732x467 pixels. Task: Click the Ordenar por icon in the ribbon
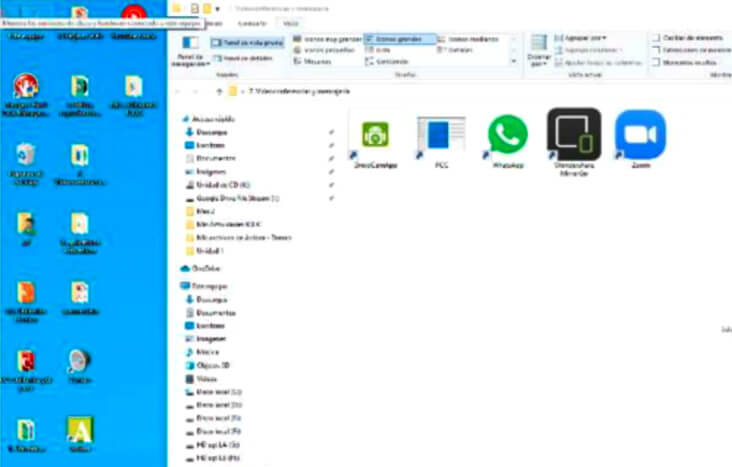[539, 43]
